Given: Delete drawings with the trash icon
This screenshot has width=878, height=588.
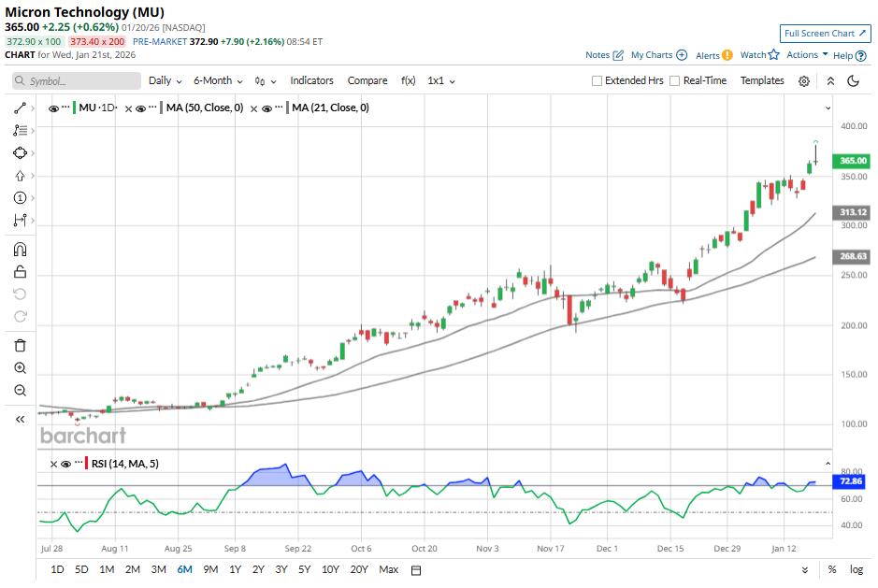Looking at the screenshot, I should point(20,346).
